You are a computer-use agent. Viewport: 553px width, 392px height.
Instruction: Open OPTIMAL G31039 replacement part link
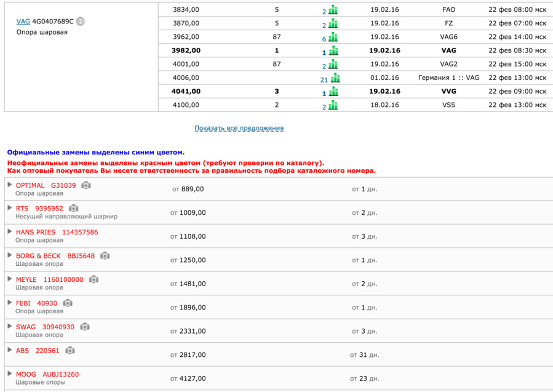coord(46,186)
